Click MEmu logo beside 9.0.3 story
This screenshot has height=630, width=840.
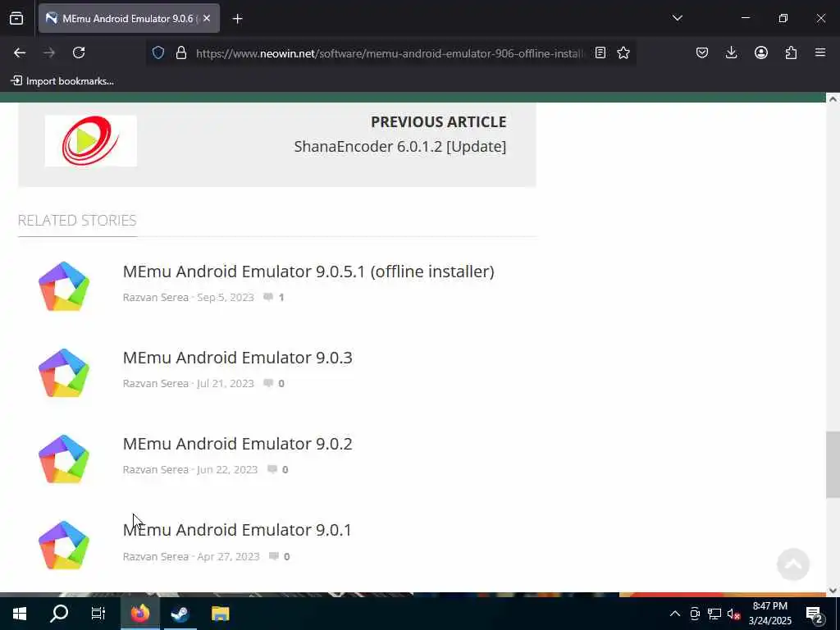64,373
